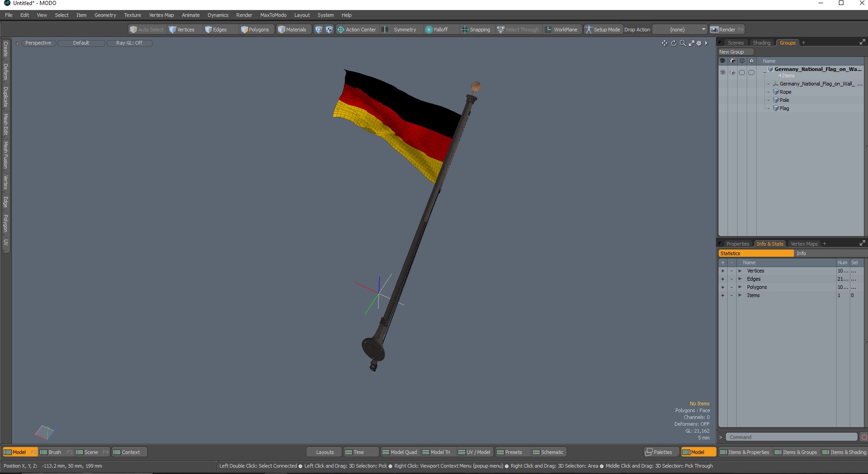Select Edges selection mode
Viewport: 868px width, 474px height.
[x=216, y=30]
